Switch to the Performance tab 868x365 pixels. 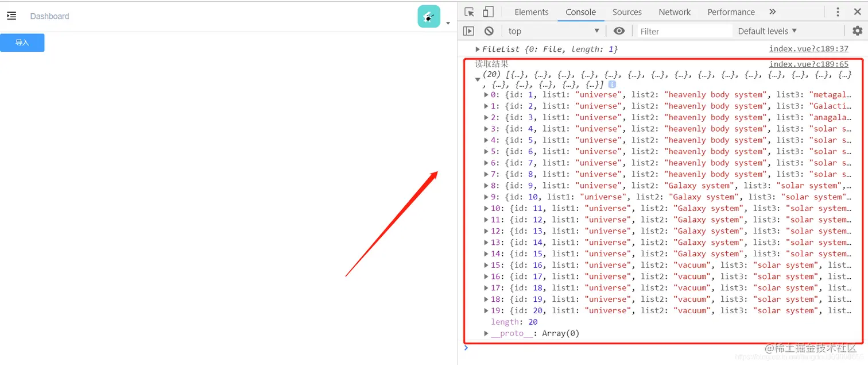(x=731, y=12)
